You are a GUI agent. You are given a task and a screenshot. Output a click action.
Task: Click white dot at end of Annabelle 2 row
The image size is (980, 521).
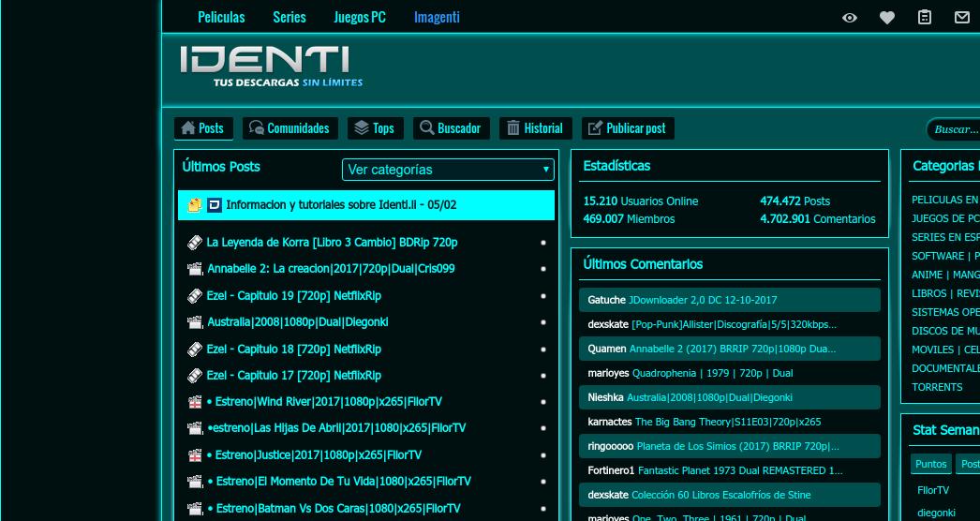pyautogui.click(x=543, y=269)
